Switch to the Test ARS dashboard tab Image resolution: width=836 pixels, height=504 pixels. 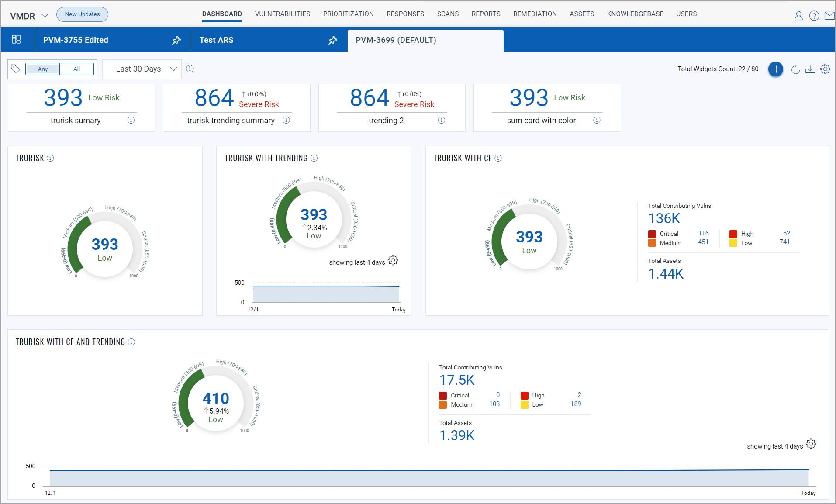click(217, 40)
